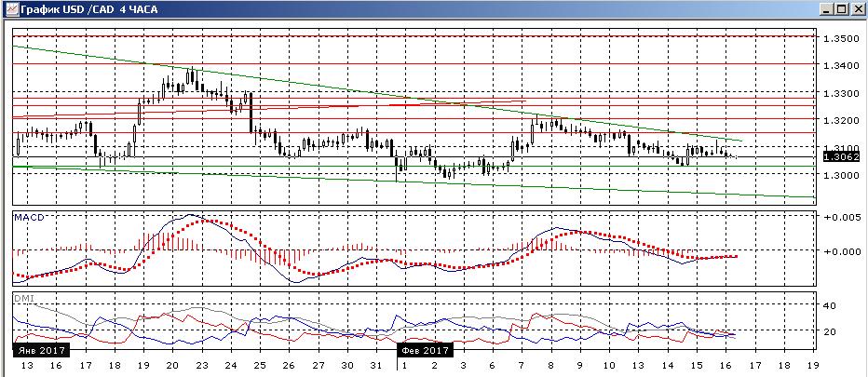Click date label 7 on time axis
868x377 pixels.
click(521, 366)
